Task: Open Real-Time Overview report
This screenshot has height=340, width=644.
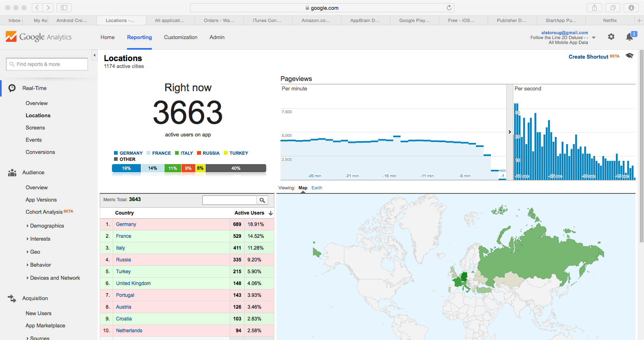Action: click(37, 103)
